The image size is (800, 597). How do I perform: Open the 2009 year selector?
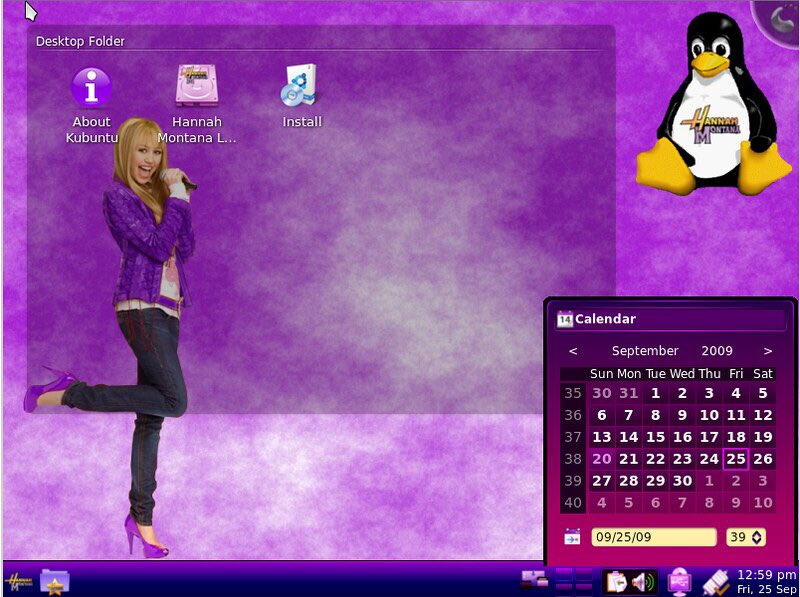coord(717,351)
